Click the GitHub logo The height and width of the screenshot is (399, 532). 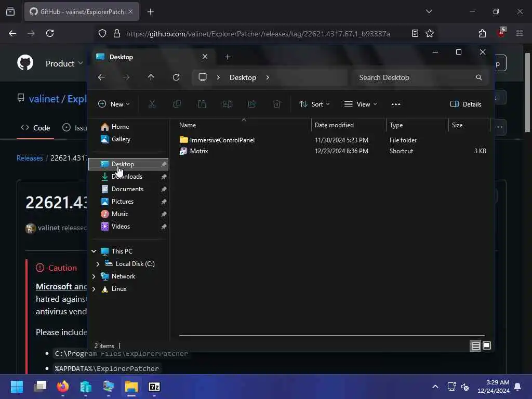click(x=25, y=63)
